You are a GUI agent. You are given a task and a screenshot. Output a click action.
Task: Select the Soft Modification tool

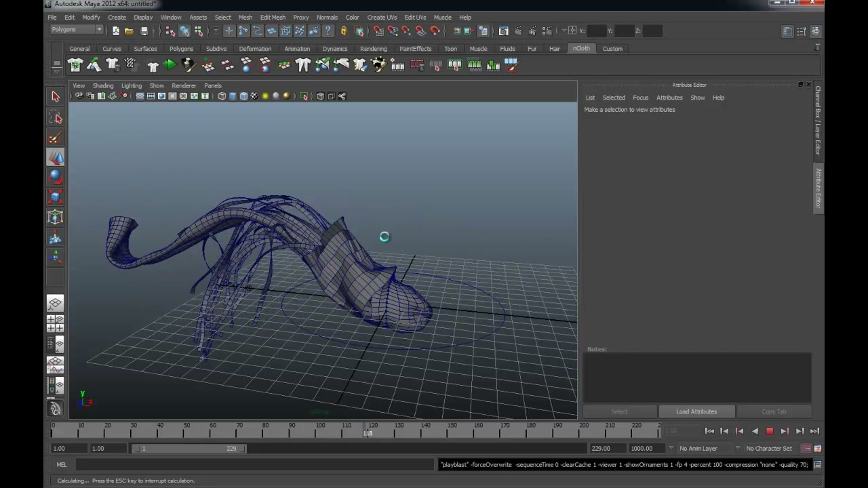(56, 238)
